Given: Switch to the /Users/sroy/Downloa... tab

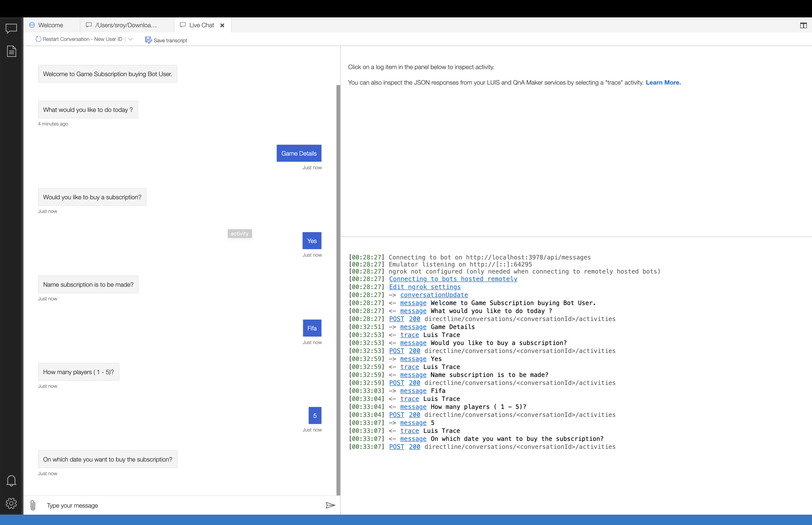Looking at the screenshot, I should click(x=125, y=25).
